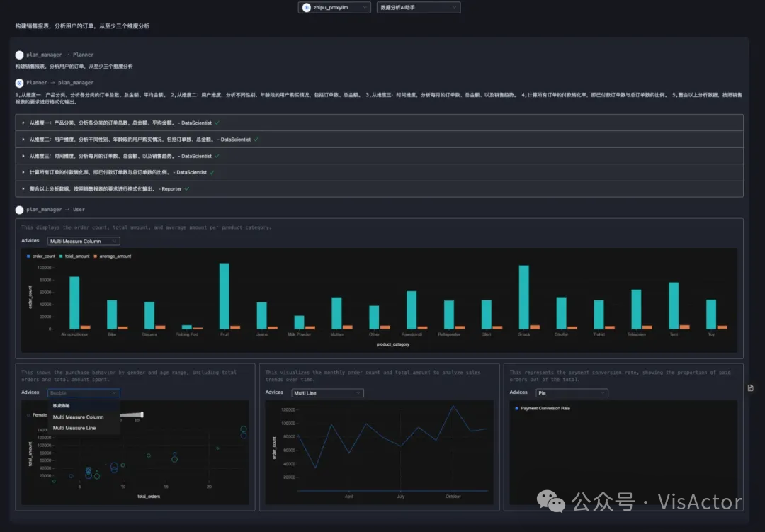Click the Payment Conversion Rate legend marker

517,409
